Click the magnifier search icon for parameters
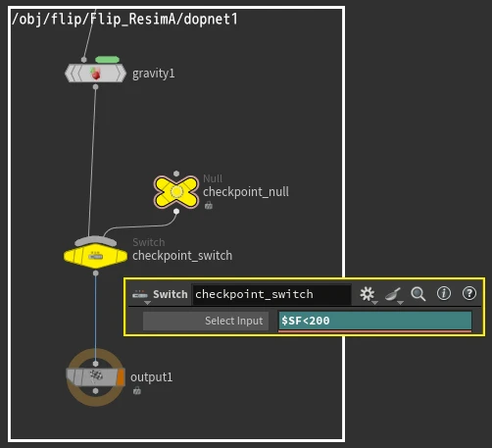492x448 pixels. tap(418, 294)
